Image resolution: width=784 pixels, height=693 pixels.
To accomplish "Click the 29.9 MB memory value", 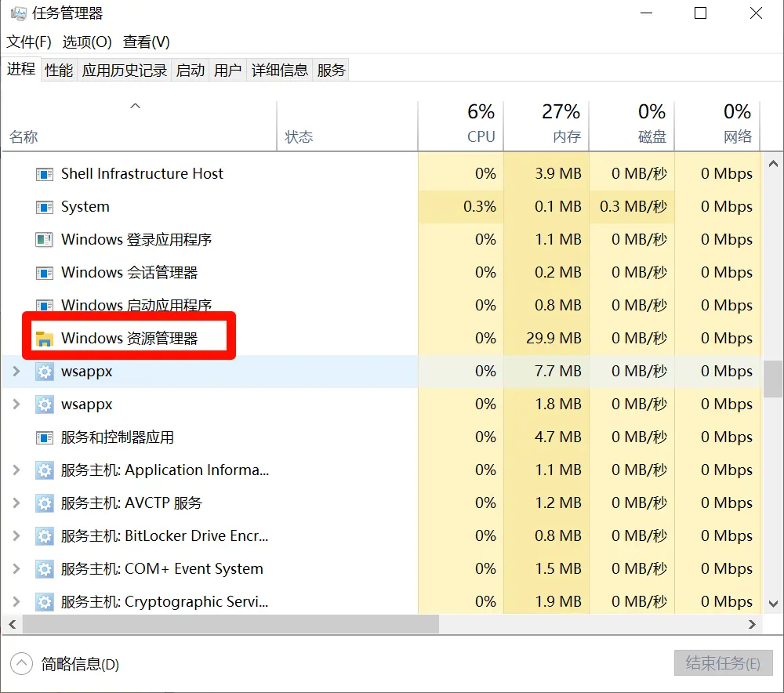I will 554,339.
